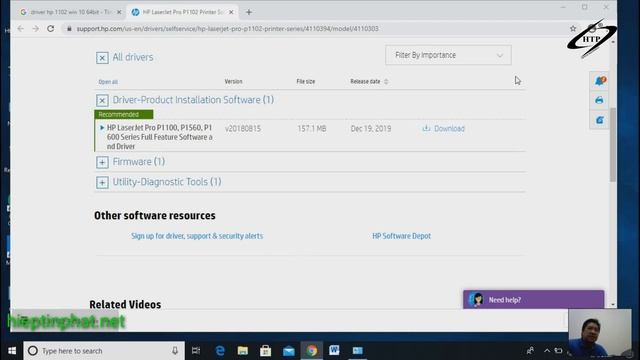Click the People icon in system tray

coord(530,351)
